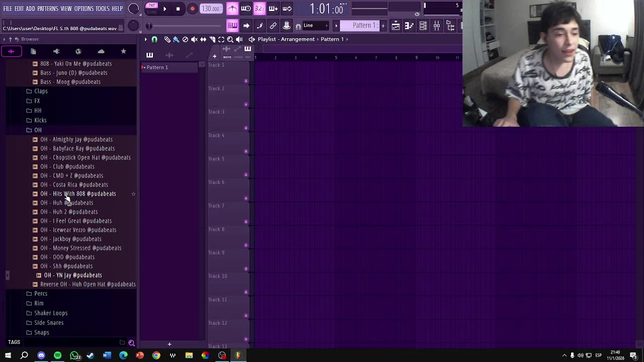Image resolution: width=644 pixels, height=362 pixels.
Task: Toggle the link chain icon in top toolbar
Action: [273, 26]
